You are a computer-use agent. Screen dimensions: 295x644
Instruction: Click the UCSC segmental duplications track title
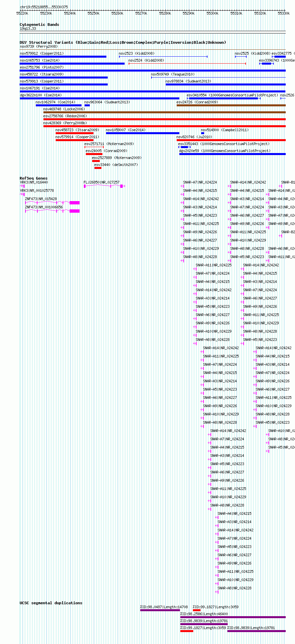click(51, 603)
